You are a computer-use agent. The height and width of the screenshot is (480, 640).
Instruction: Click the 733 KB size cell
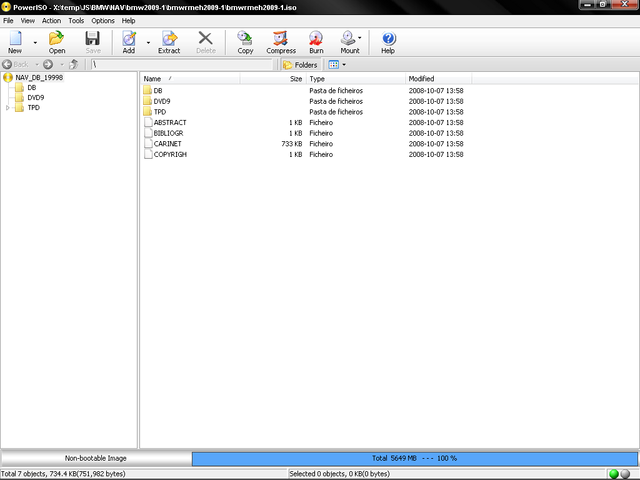[x=291, y=144]
